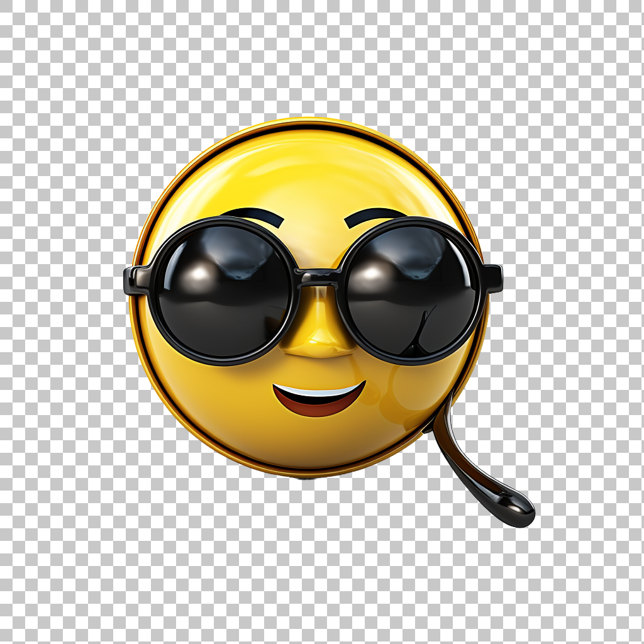Click the left sunglasses lens
Screen dimensions: 644x644
(x=223, y=291)
